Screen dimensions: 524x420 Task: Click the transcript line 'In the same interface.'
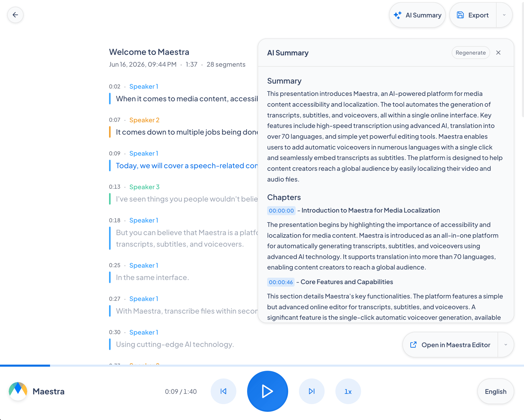coord(152,277)
